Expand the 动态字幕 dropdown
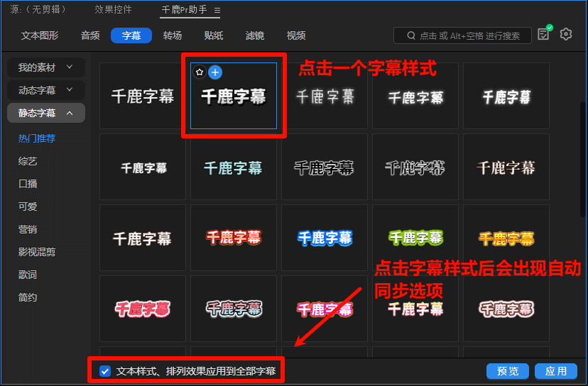588x386 pixels. [x=46, y=90]
